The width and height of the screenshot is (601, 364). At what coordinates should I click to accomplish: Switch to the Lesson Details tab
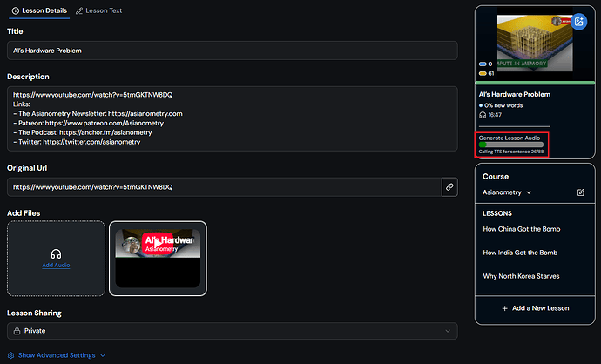tap(39, 10)
